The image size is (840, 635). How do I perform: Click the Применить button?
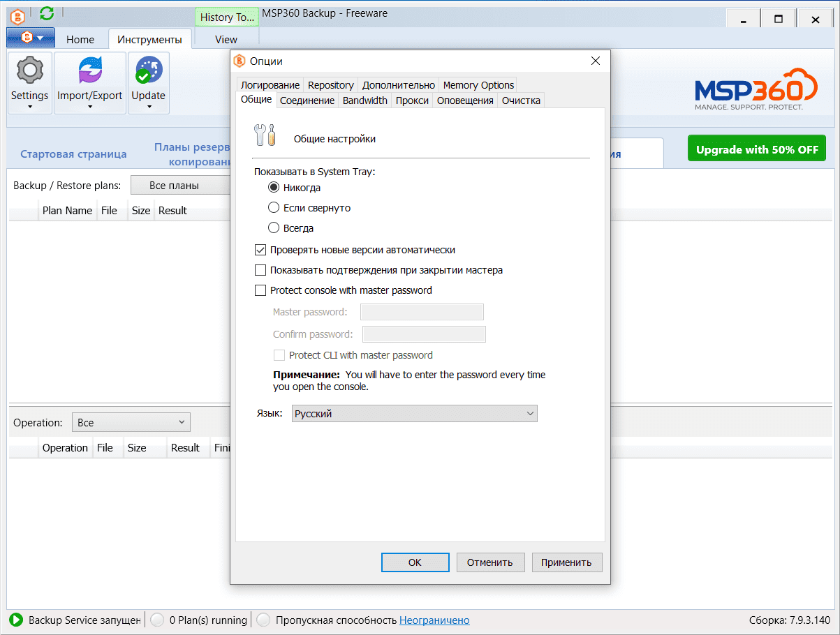566,562
